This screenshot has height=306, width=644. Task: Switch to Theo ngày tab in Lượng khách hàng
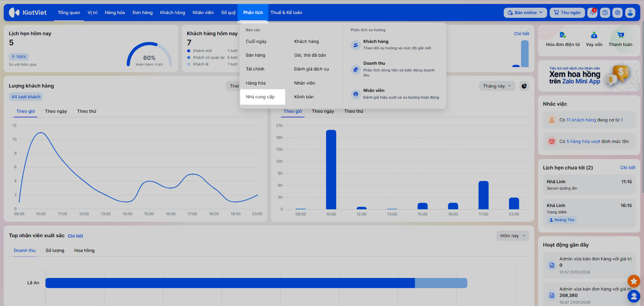click(56, 111)
